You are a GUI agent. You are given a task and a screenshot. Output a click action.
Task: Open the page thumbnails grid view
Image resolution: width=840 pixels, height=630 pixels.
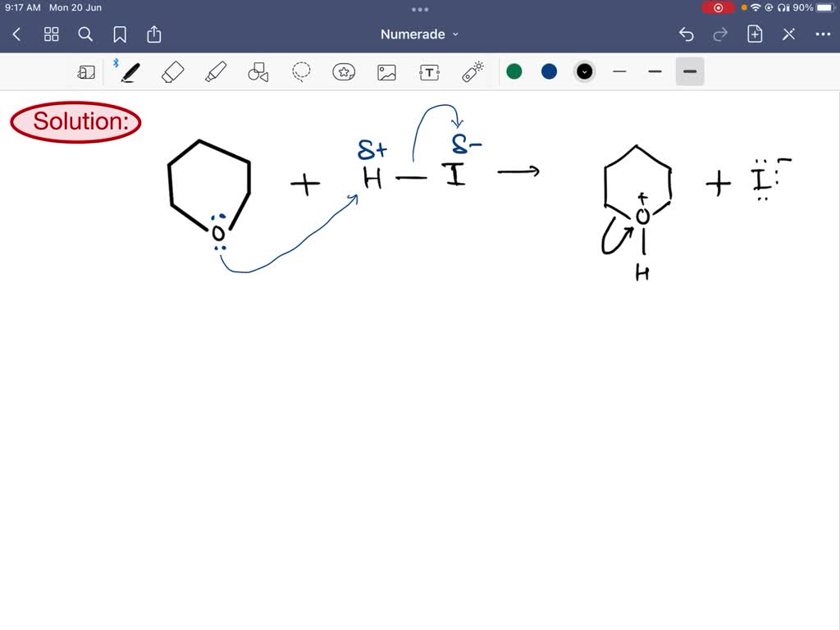tap(51, 34)
